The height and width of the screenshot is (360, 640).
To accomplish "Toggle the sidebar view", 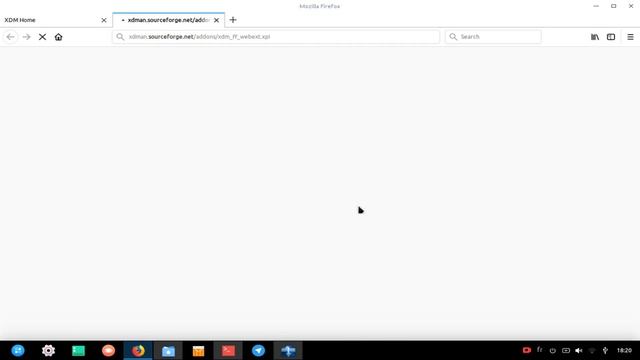I will [x=611, y=37].
